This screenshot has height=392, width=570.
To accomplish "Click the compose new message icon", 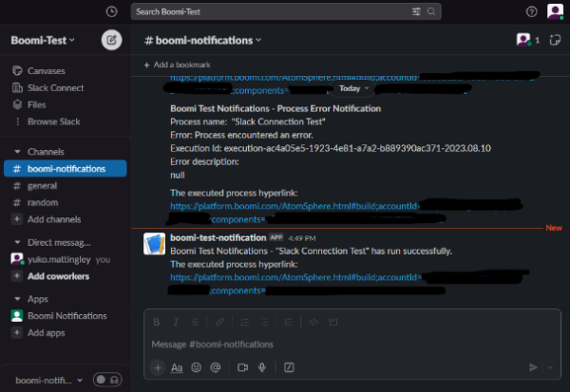I will point(111,40).
